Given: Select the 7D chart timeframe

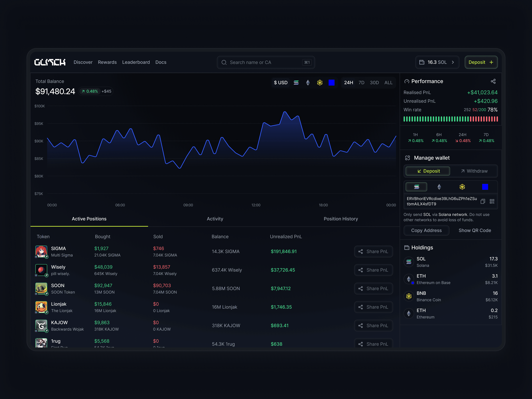Looking at the screenshot, I should tap(361, 83).
